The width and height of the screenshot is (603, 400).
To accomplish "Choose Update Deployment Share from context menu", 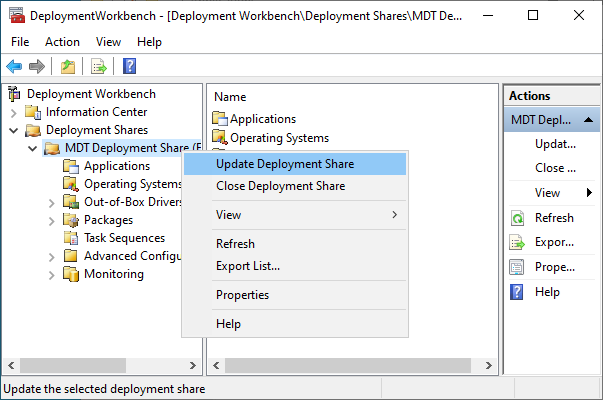I will [x=295, y=164].
